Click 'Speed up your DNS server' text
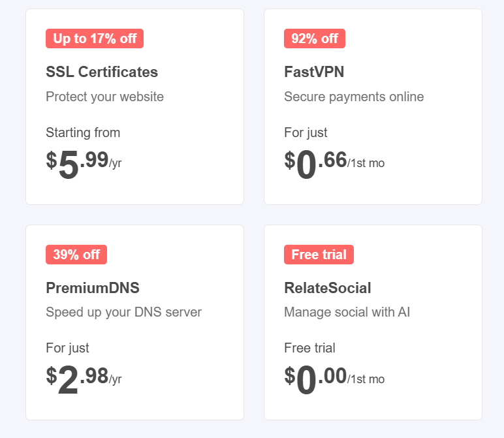Viewport: 504px width, 438px height. click(124, 312)
